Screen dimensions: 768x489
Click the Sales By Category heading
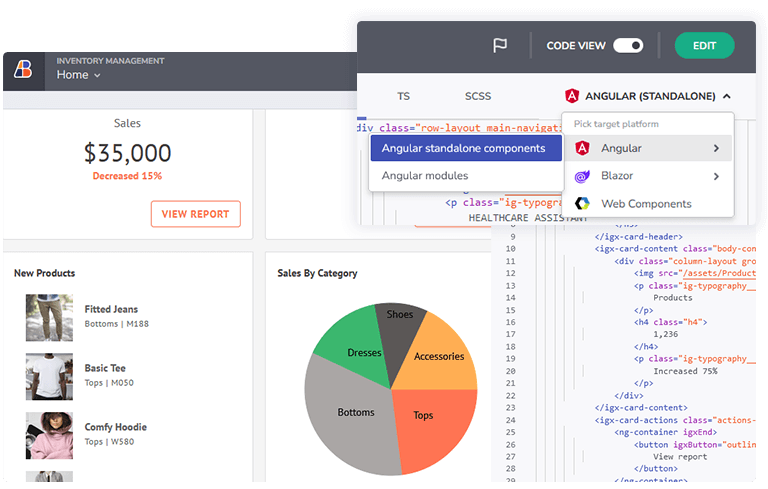[x=317, y=273]
